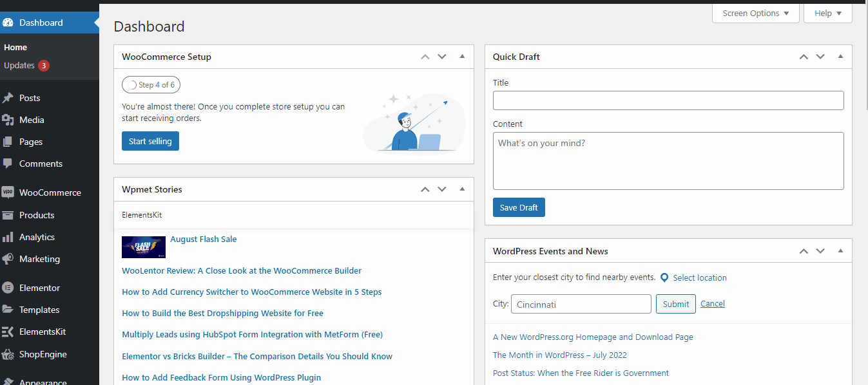Click the Posts pushpin icon
This screenshot has height=385, width=868.
point(8,98)
